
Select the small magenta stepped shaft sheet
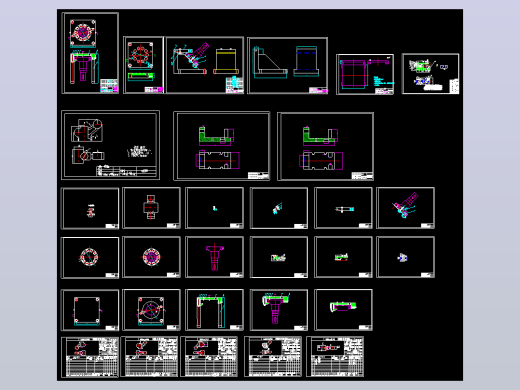214,257
